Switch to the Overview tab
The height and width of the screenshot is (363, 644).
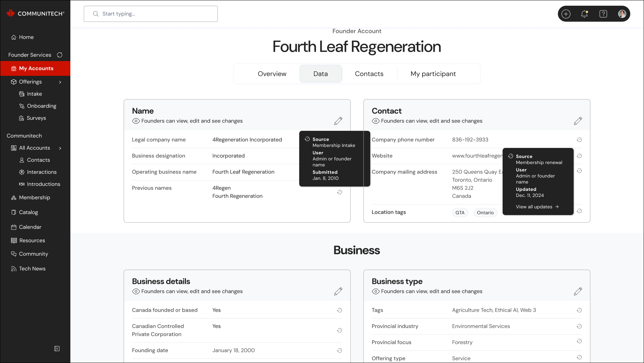tap(272, 74)
